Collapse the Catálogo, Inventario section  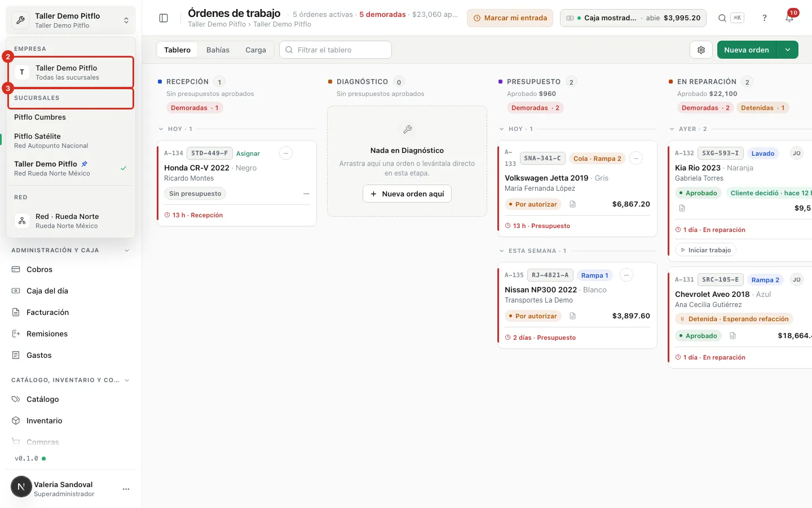pyautogui.click(x=70, y=380)
